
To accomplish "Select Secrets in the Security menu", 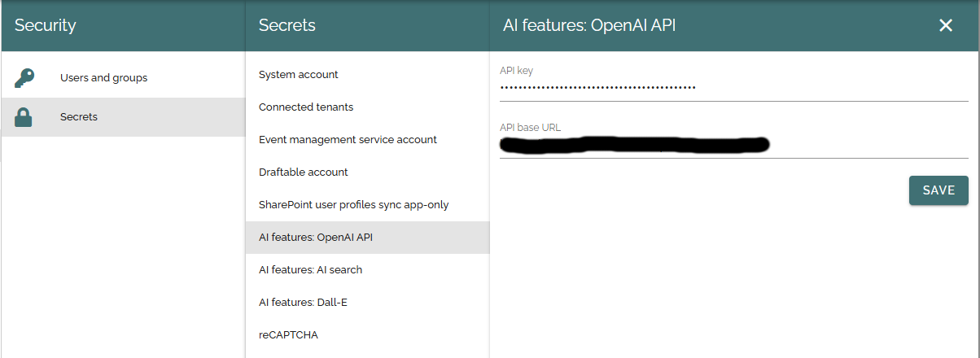I will [x=123, y=117].
